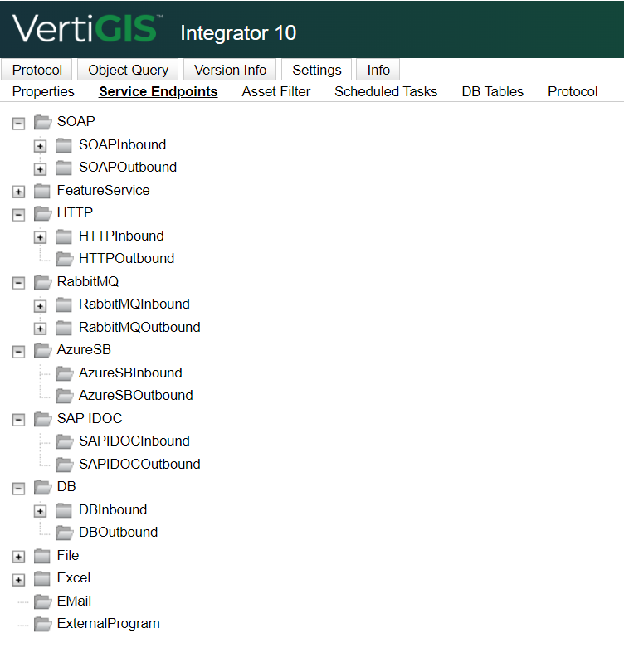Collapse the RabbitMQ tree node

point(18,283)
